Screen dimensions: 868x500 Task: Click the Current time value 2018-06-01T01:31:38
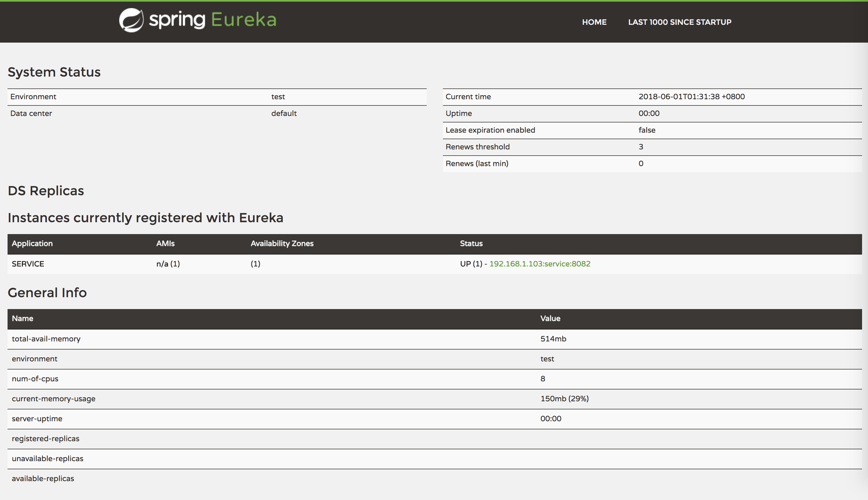point(691,97)
